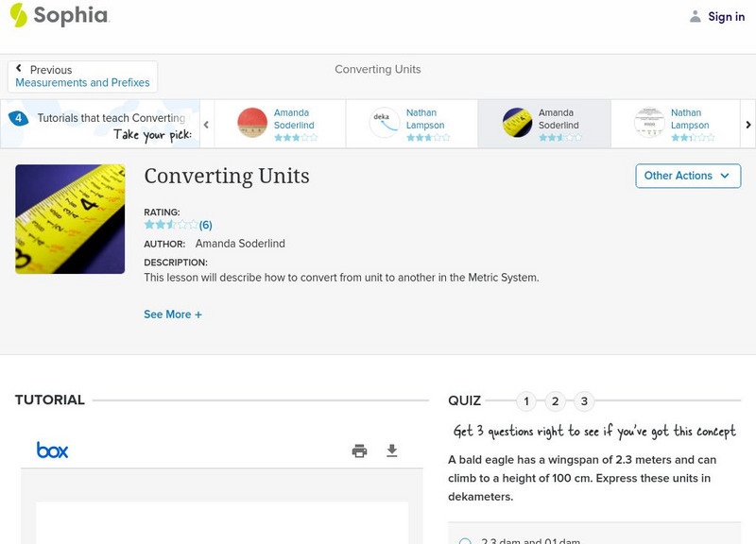Open the Other Actions dropdown
Viewport: 756px width, 544px height.
pyautogui.click(x=687, y=176)
